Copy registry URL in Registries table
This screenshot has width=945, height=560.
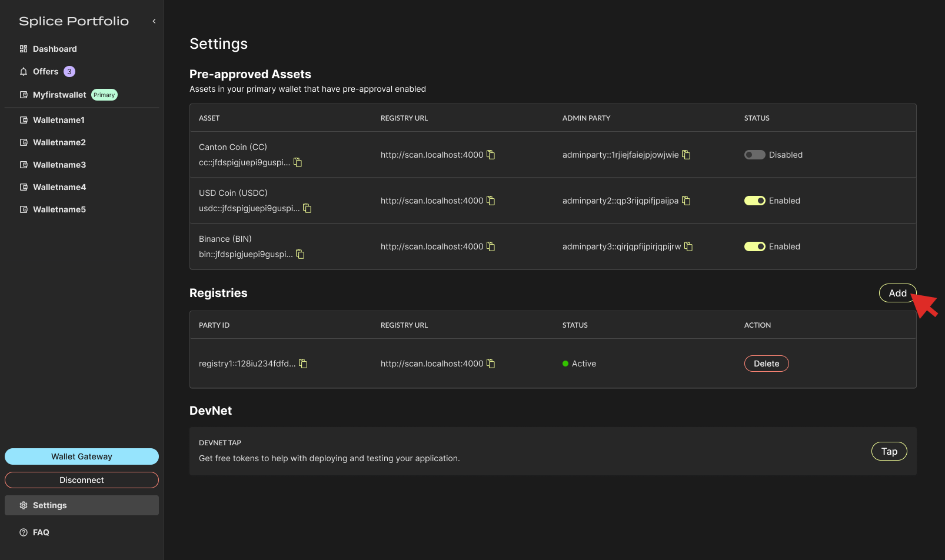point(491,364)
